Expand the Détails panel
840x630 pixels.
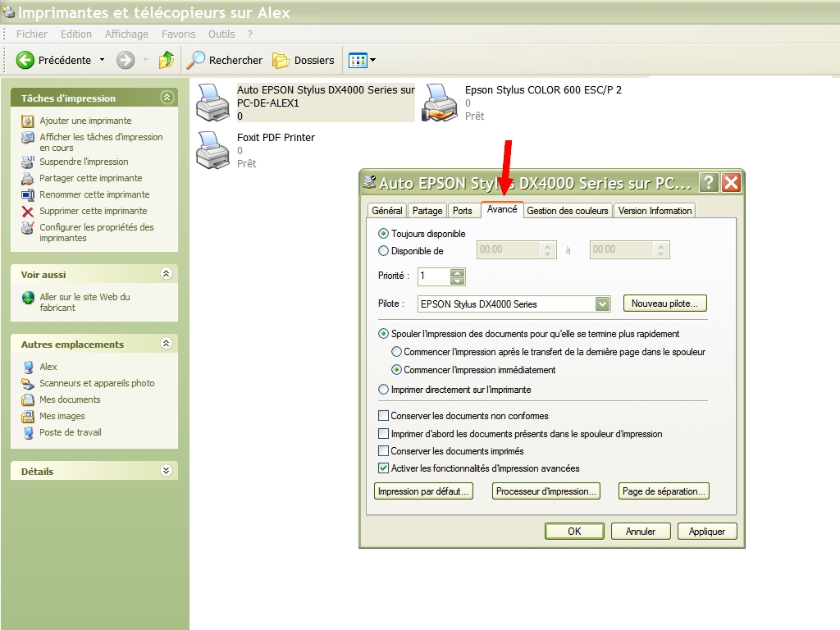click(x=167, y=471)
